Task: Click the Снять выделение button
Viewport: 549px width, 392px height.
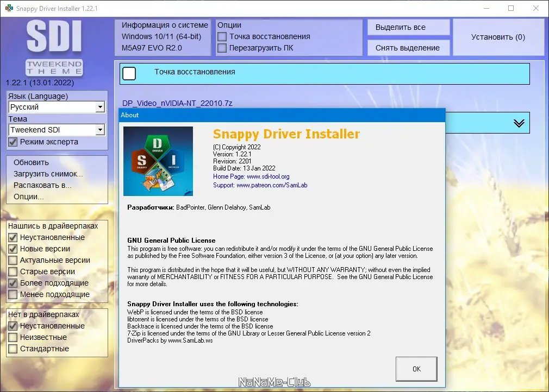Action: point(408,47)
